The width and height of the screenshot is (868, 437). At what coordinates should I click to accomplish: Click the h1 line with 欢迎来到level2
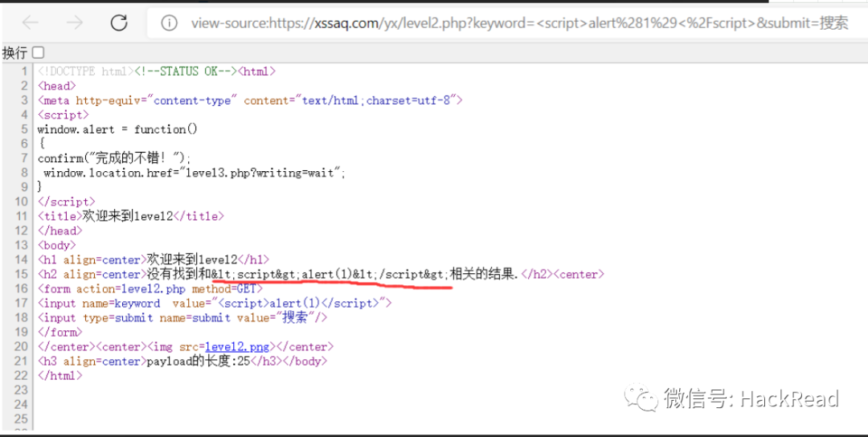(x=154, y=259)
